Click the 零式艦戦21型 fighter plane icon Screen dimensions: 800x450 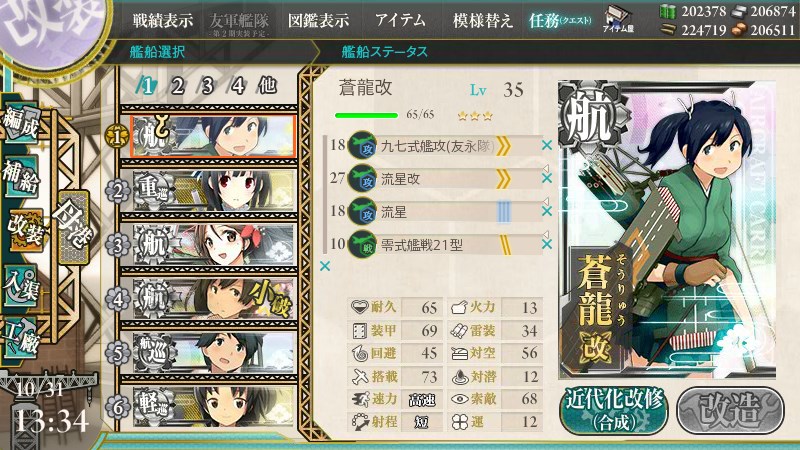pos(362,245)
